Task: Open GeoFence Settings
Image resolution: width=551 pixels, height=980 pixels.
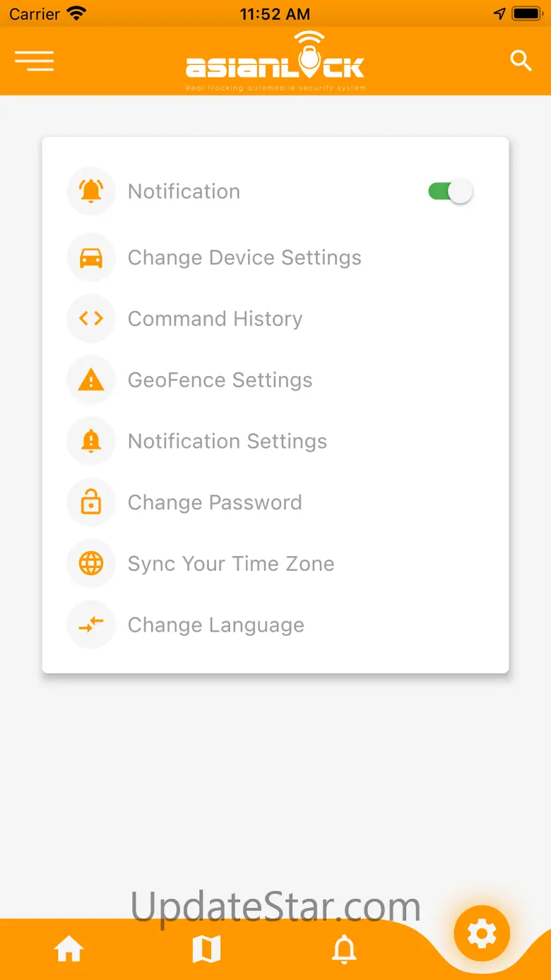Action: point(220,380)
